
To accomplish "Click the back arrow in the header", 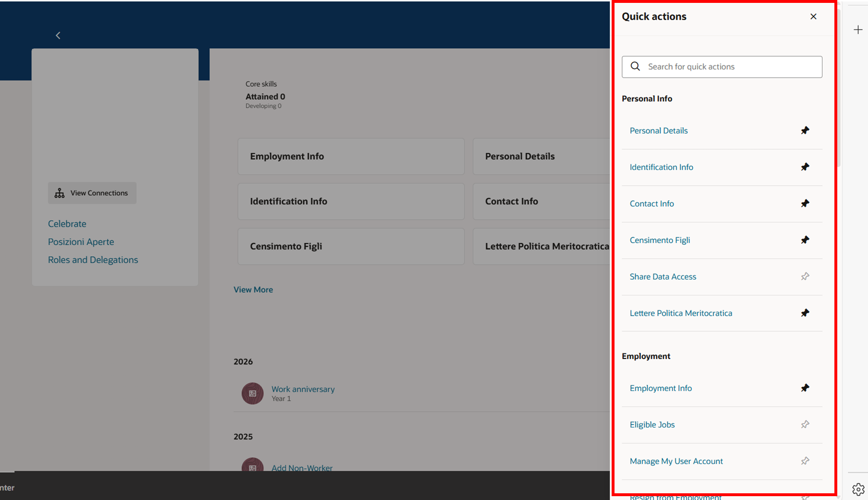I will click(x=58, y=36).
